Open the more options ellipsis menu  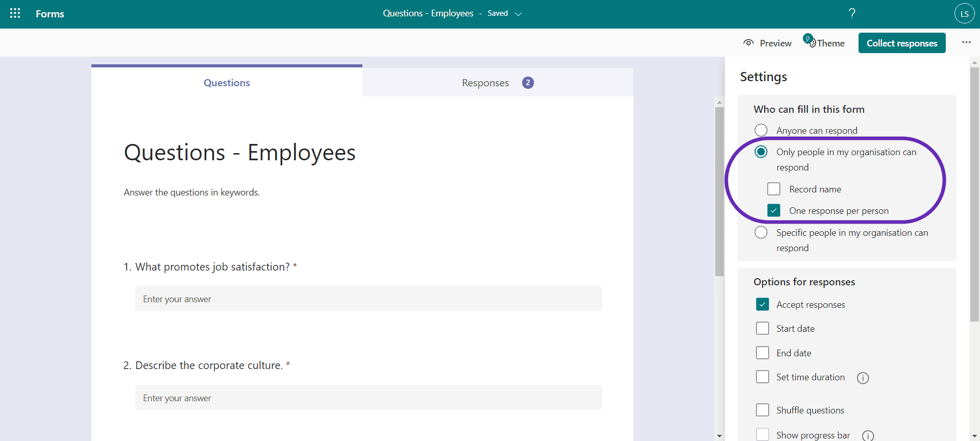tap(966, 42)
